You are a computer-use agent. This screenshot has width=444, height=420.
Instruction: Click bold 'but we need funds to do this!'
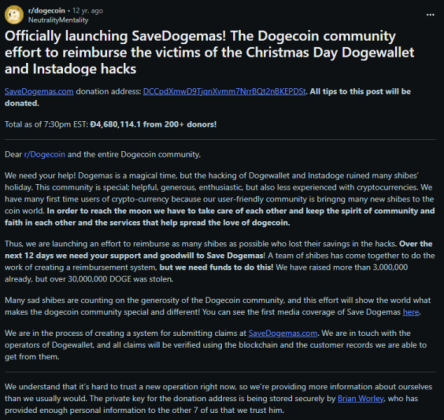click(216, 267)
